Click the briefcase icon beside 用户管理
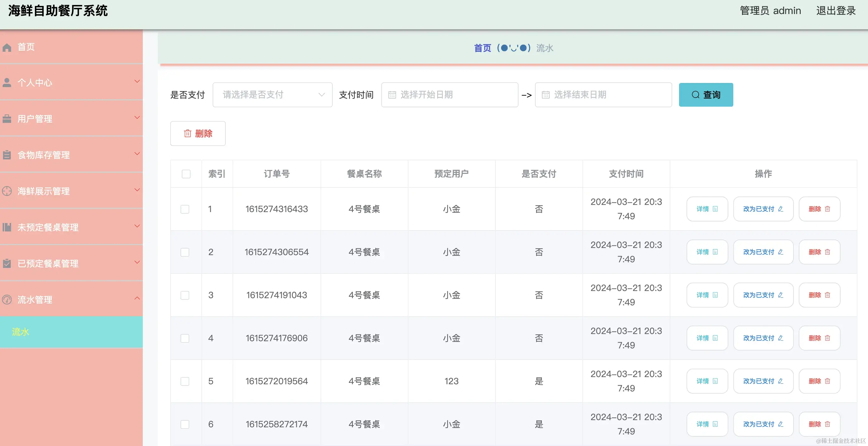 [x=7, y=119]
